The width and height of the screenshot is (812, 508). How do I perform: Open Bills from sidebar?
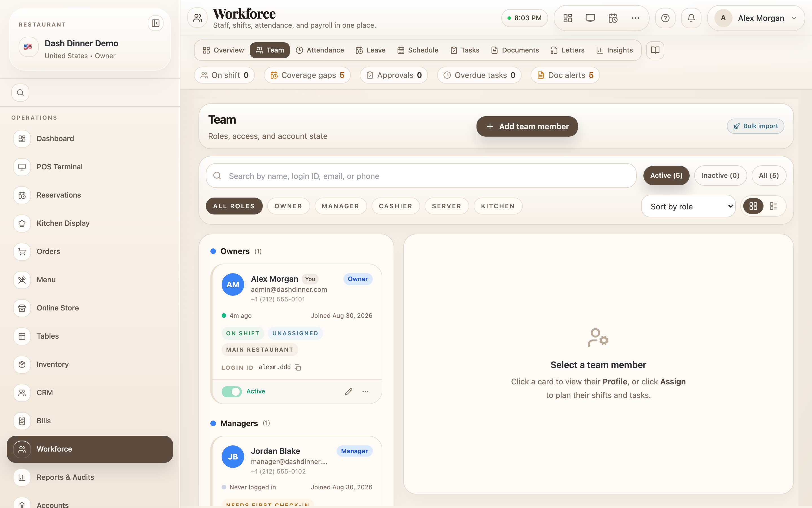coord(90,421)
